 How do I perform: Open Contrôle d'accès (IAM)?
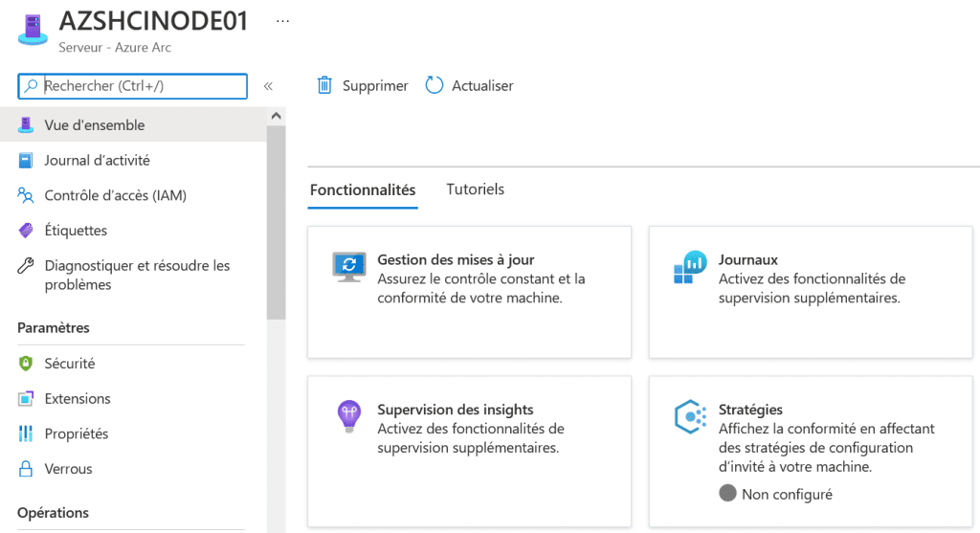coord(115,195)
